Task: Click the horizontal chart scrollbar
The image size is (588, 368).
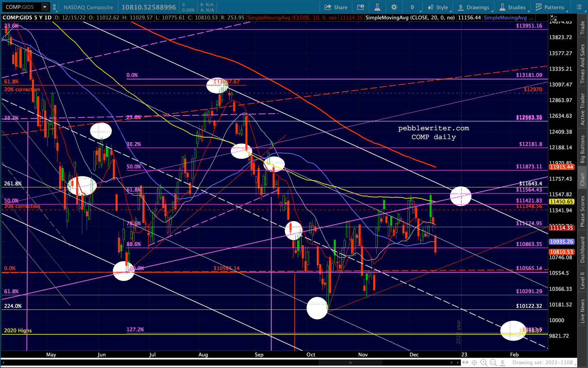Action: coord(350,363)
